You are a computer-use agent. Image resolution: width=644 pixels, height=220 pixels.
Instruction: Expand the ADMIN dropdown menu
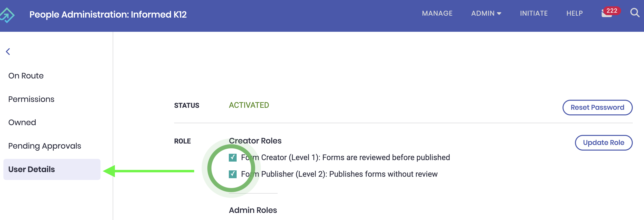click(486, 13)
